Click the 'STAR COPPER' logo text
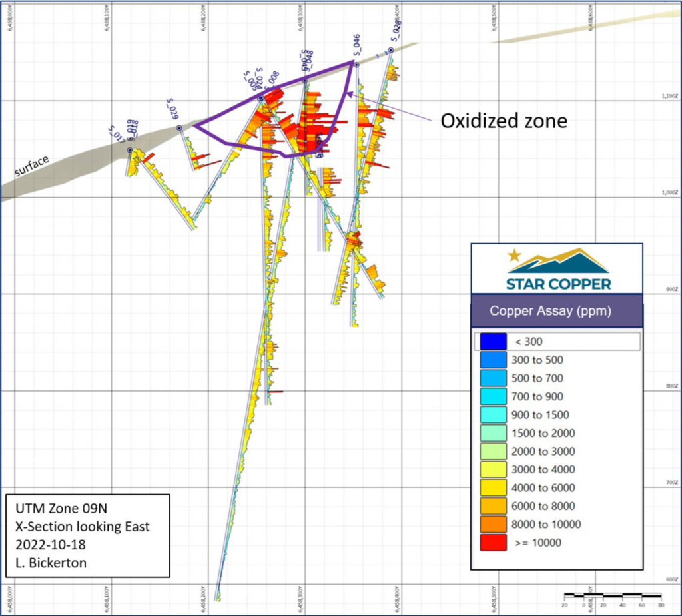The width and height of the screenshot is (682, 616). [x=558, y=284]
